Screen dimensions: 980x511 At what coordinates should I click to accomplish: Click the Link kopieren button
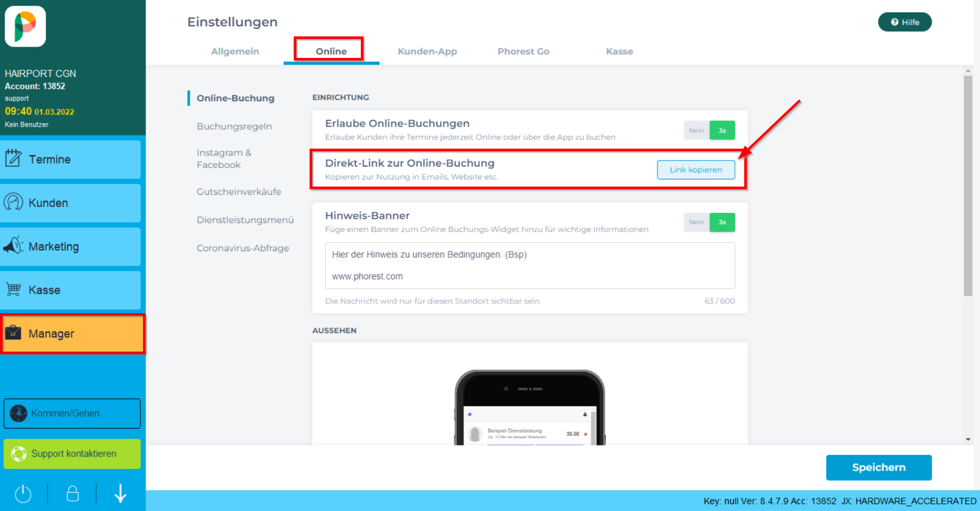click(x=696, y=170)
